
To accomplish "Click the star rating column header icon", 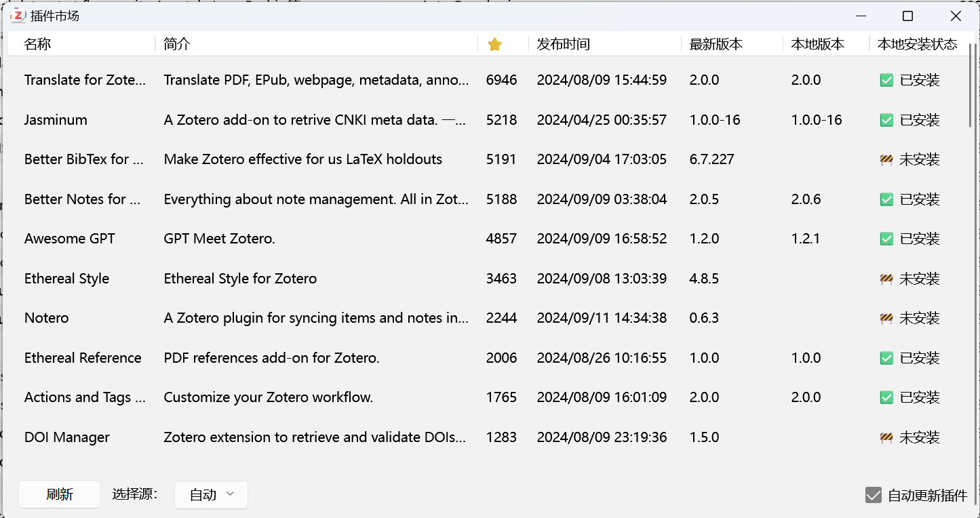I will (495, 44).
